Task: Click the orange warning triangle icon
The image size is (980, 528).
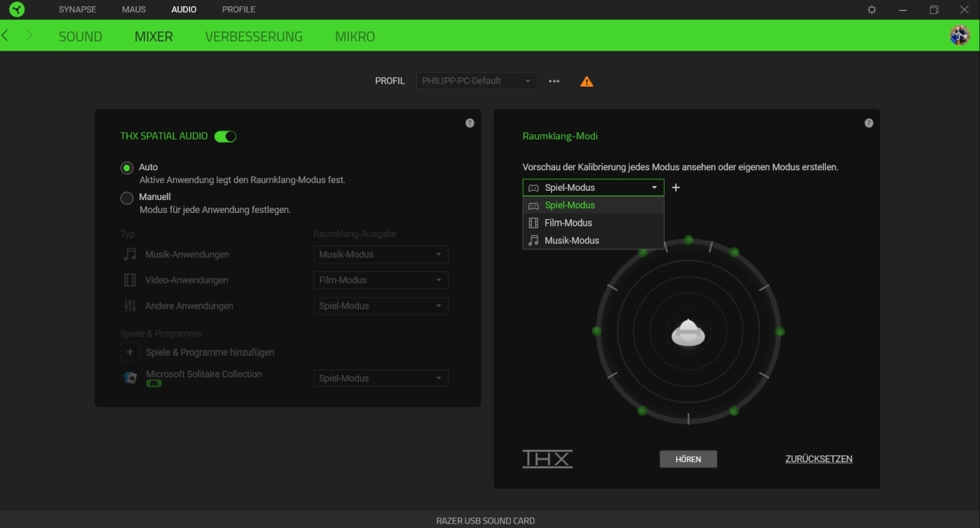Action: 586,81
